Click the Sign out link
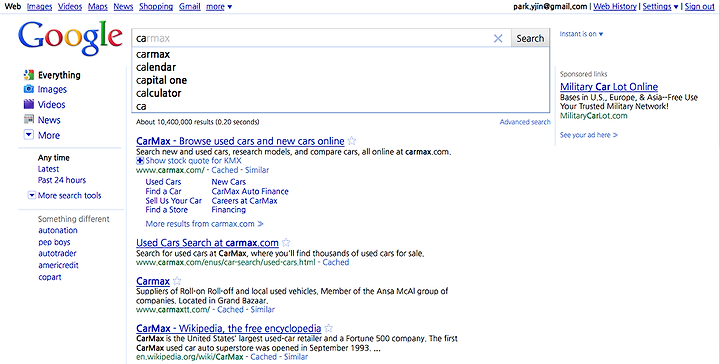720x364 pixels. coord(700,6)
